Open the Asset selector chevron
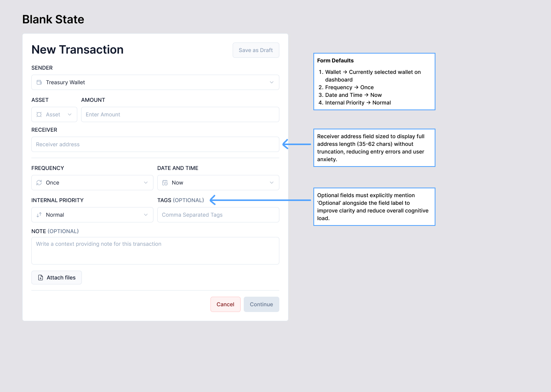The image size is (551, 392). (70, 114)
